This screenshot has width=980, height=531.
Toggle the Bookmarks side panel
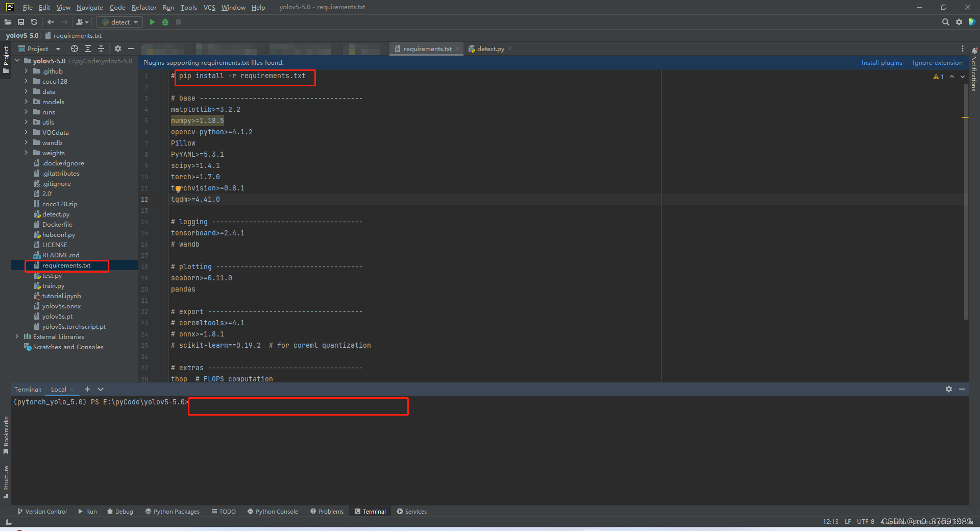6,436
